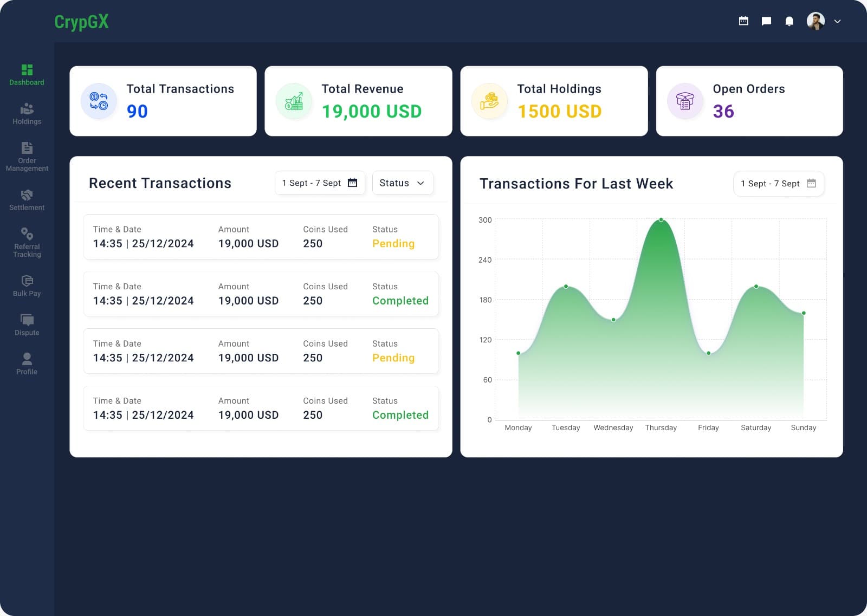Click the Recent Transactions heading
The width and height of the screenshot is (867, 616).
(160, 183)
